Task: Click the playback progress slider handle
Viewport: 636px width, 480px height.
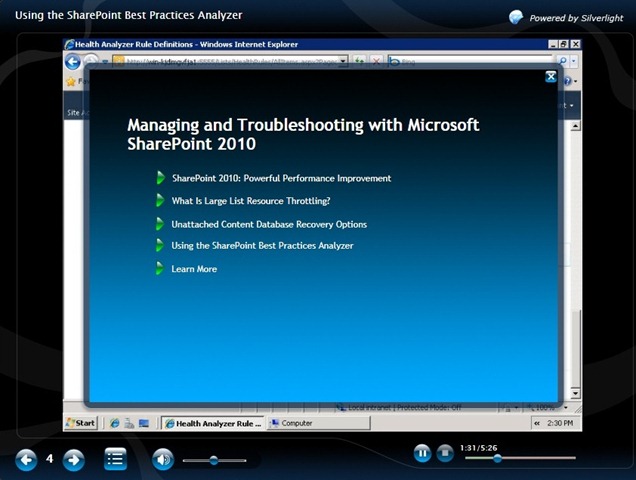Action: (x=497, y=458)
